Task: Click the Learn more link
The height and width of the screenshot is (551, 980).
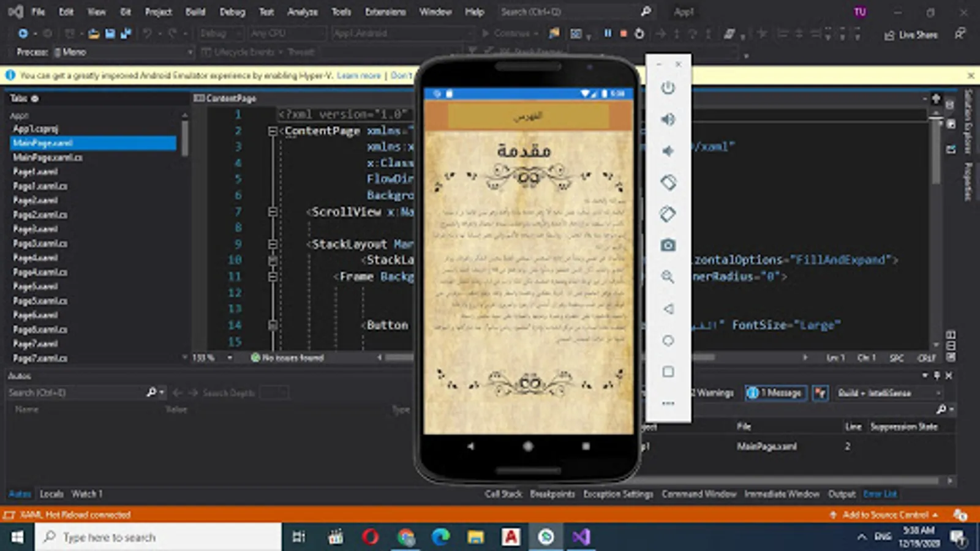Action: click(x=358, y=75)
